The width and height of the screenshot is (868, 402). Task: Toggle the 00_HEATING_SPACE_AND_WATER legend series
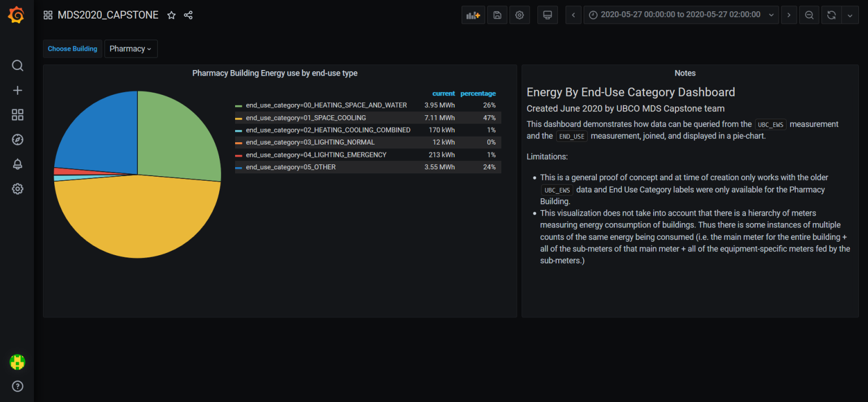coord(326,105)
